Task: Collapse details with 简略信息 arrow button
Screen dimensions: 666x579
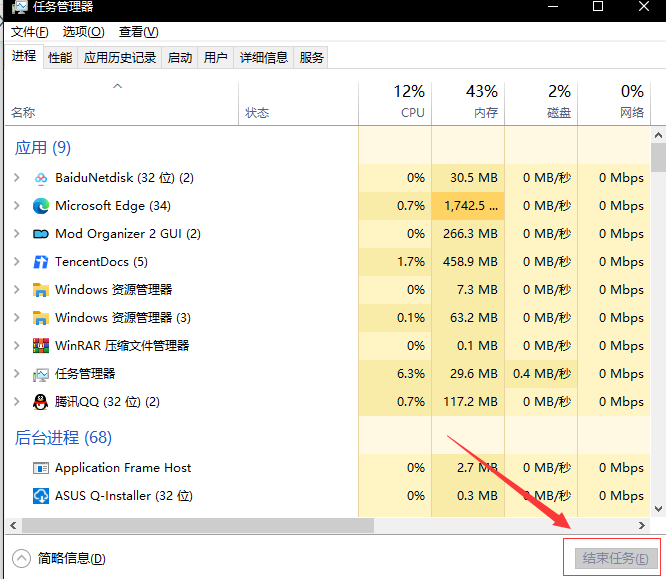Action: (21, 558)
